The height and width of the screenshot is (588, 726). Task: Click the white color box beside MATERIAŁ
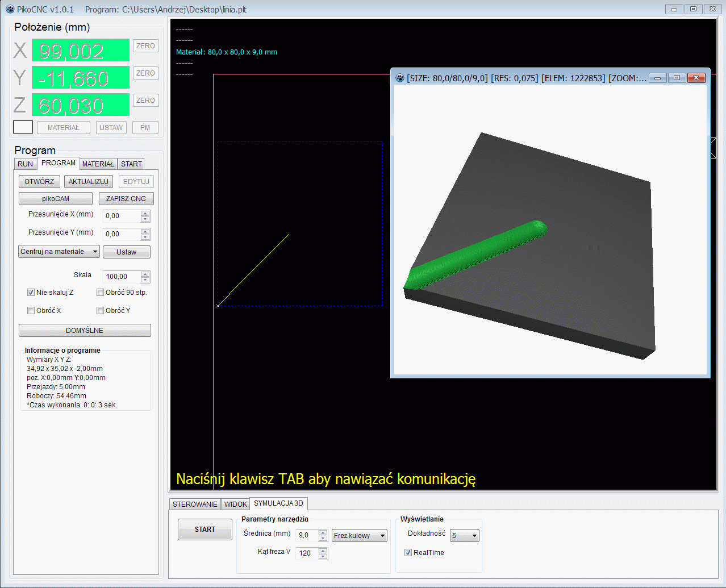[x=23, y=127]
